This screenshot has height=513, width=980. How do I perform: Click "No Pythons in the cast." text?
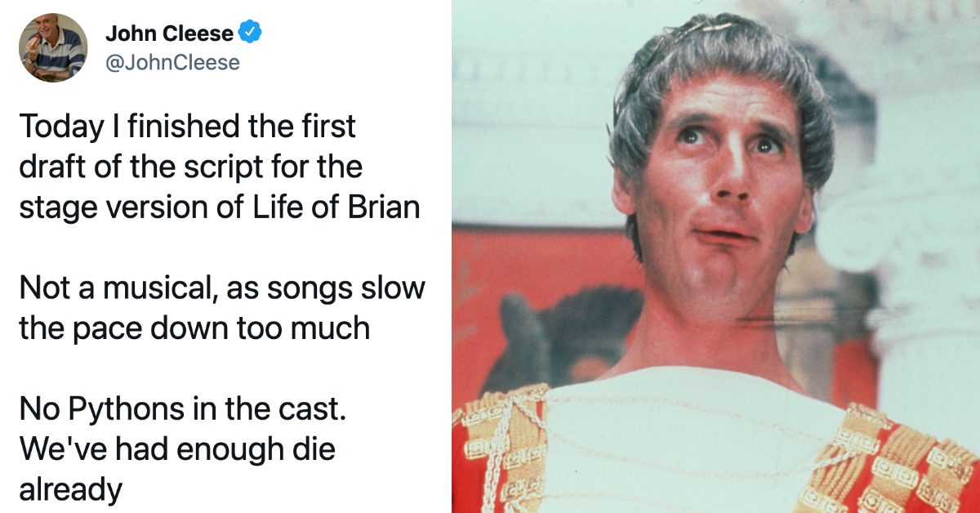183,409
